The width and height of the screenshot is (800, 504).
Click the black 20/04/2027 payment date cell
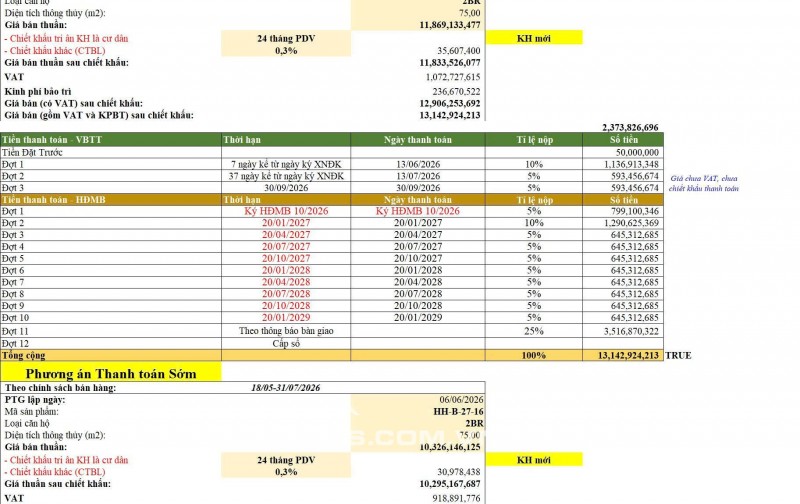tap(418, 235)
